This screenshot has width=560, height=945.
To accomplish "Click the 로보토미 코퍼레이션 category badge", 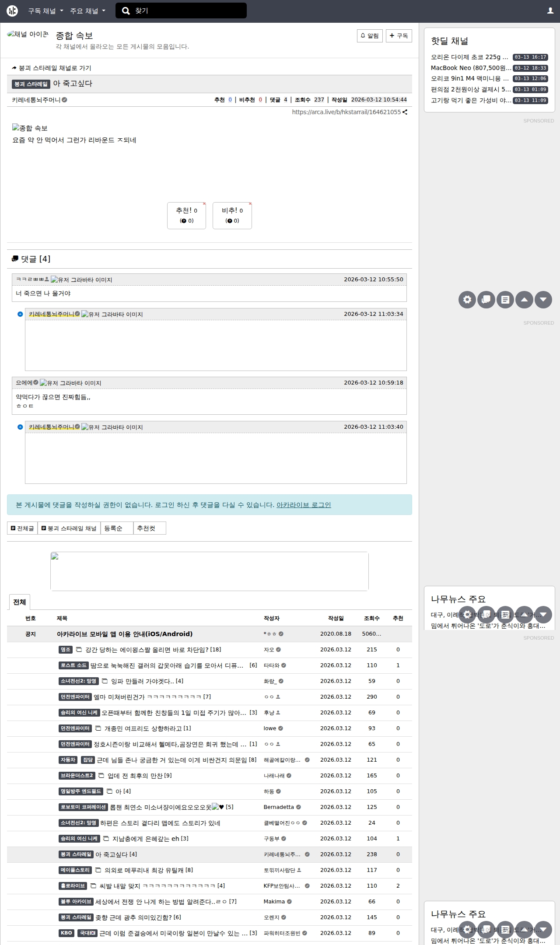I will click(83, 807).
